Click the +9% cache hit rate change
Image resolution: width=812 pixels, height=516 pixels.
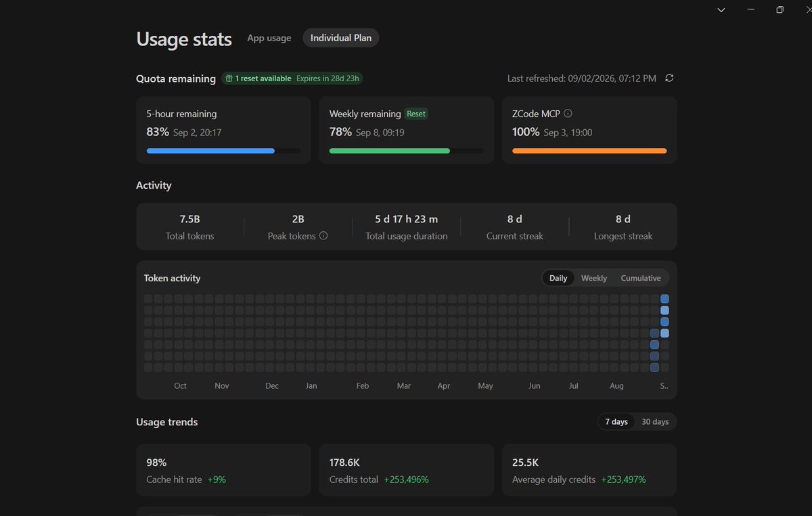[217, 479]
